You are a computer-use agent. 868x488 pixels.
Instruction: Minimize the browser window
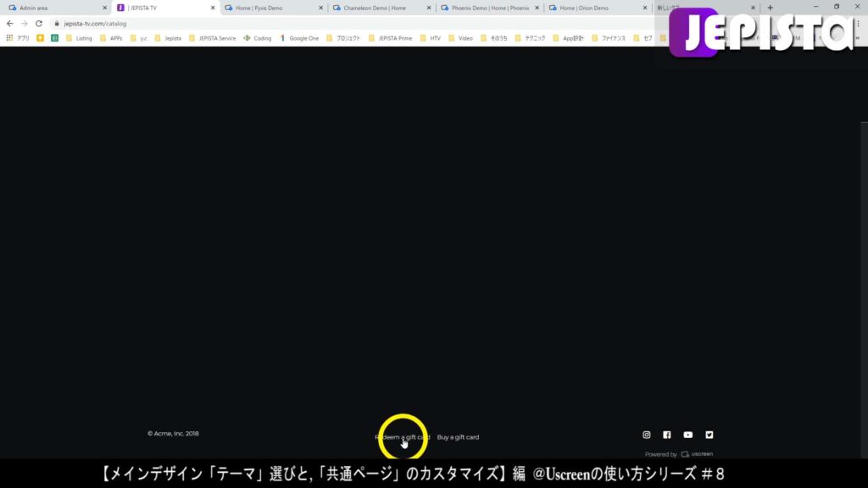tap(816, 7)
